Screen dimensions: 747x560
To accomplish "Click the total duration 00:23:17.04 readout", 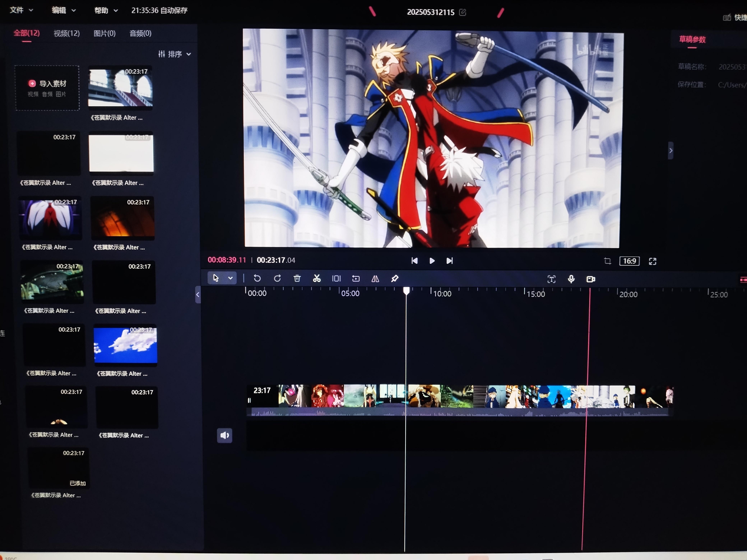I will [x=276, y=260].
